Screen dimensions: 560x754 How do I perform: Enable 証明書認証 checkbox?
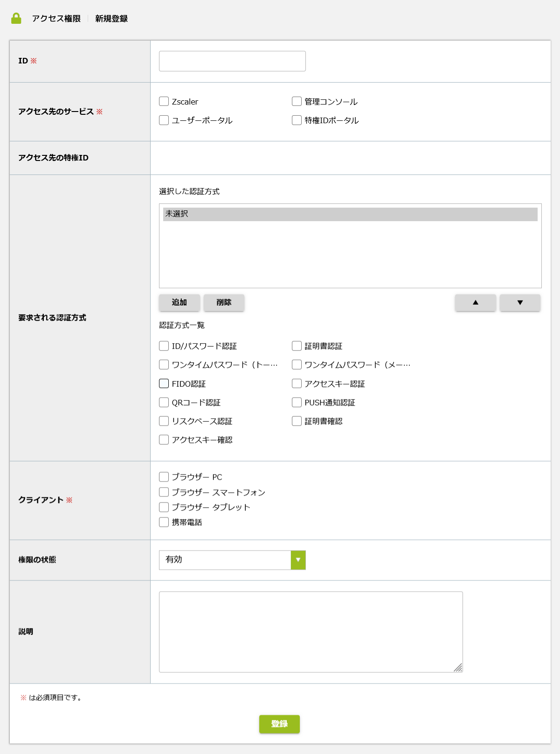point(297,346)
